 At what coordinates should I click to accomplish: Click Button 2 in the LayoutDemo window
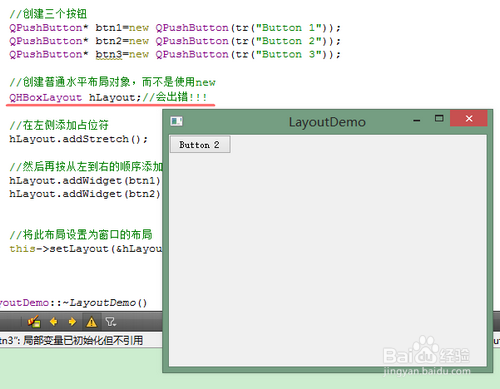coord(200,145)
